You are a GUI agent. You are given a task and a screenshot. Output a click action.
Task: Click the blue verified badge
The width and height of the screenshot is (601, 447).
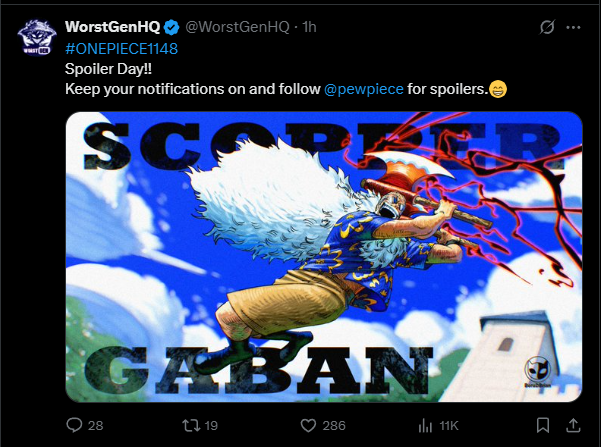coord(171,27)
